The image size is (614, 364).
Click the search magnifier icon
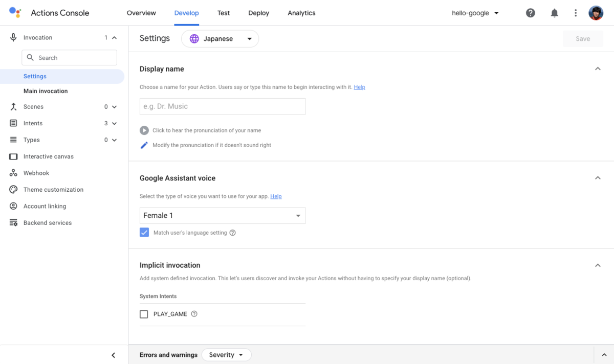30,58
